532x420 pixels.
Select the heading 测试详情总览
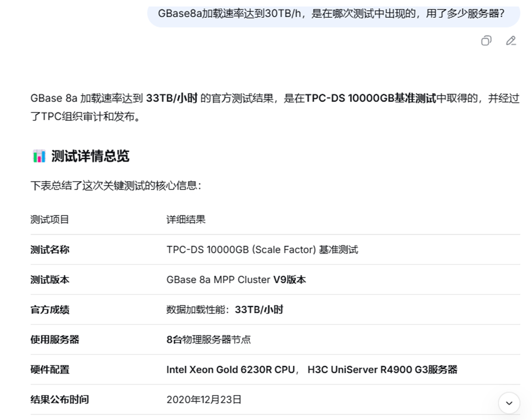tap(90, 156)
